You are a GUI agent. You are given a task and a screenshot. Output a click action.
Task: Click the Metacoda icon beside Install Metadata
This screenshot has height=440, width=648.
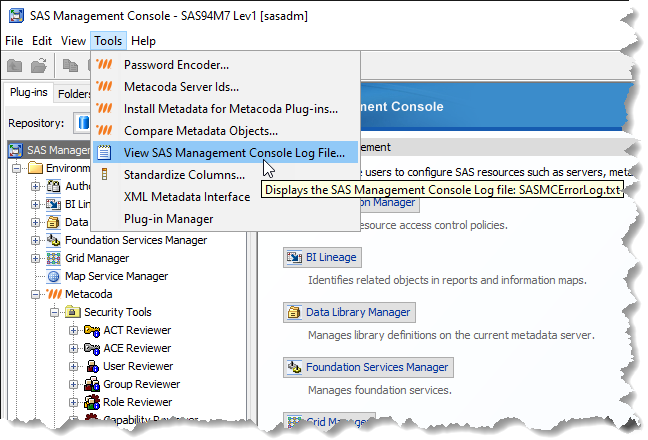[x=104, y=108]
